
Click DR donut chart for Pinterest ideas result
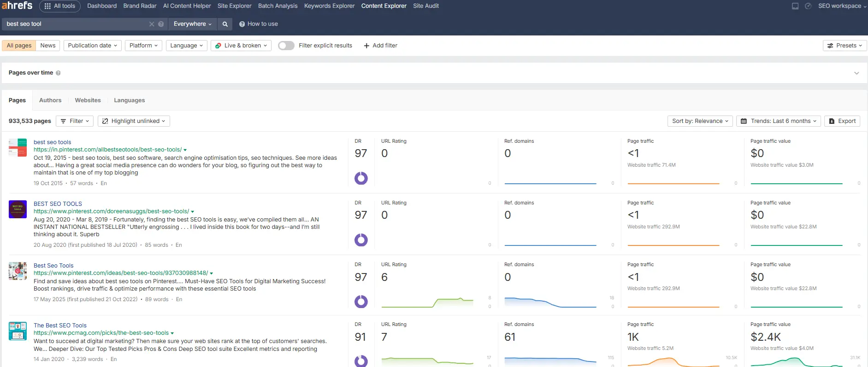coord(361,302)
